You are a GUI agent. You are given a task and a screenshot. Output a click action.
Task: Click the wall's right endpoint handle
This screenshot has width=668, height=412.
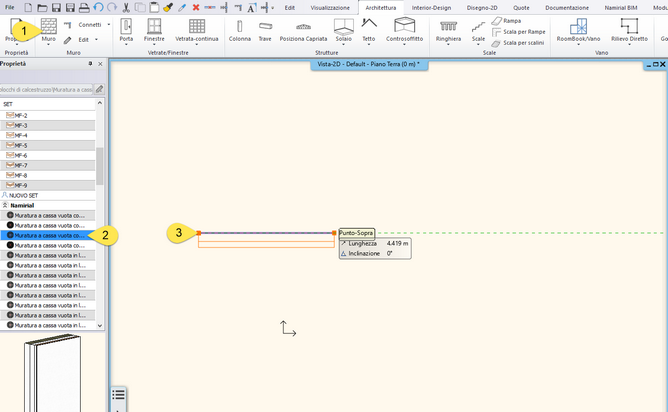[334, 233]
